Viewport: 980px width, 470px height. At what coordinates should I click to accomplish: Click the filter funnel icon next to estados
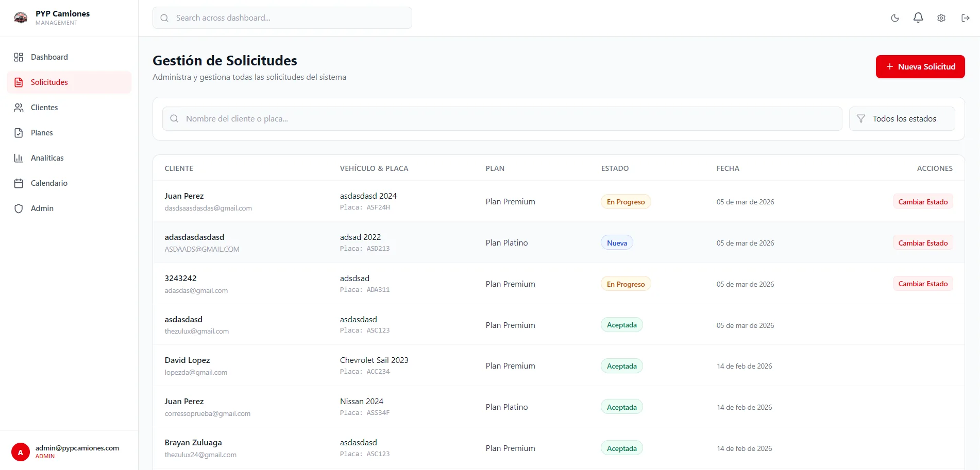pyautogui.click(x=860, y=118)
